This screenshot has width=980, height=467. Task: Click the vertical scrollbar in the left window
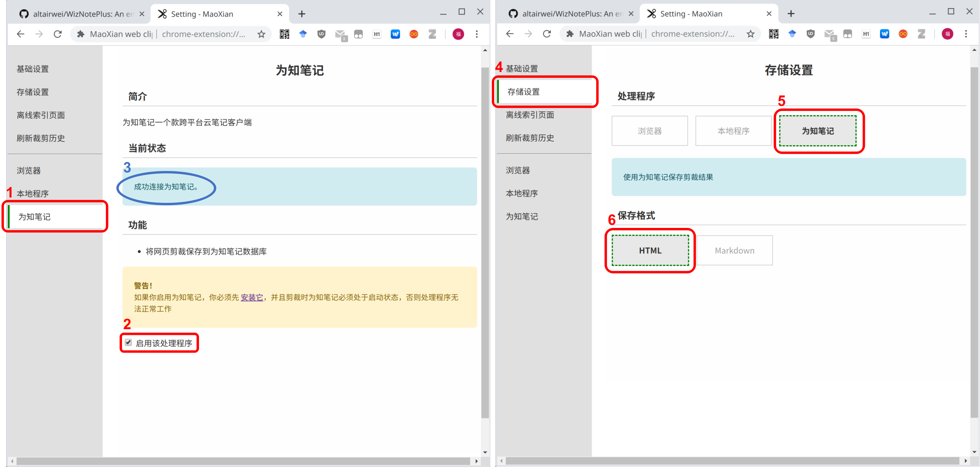(485, 243)
